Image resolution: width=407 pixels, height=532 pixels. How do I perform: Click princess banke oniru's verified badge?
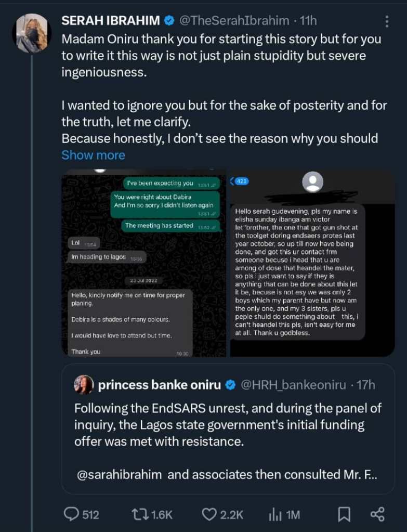(230, 385)
